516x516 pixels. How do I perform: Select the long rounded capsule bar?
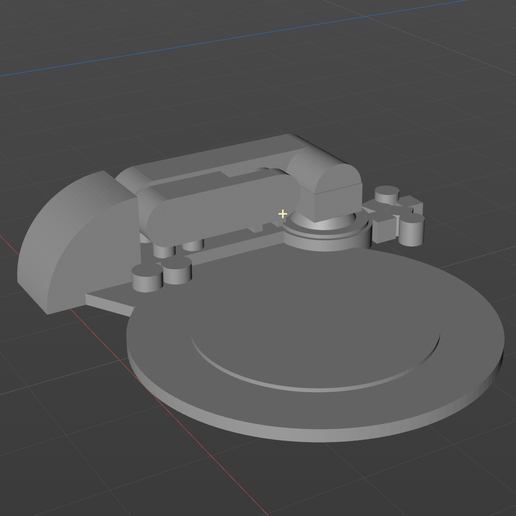(x=222, y=208)
